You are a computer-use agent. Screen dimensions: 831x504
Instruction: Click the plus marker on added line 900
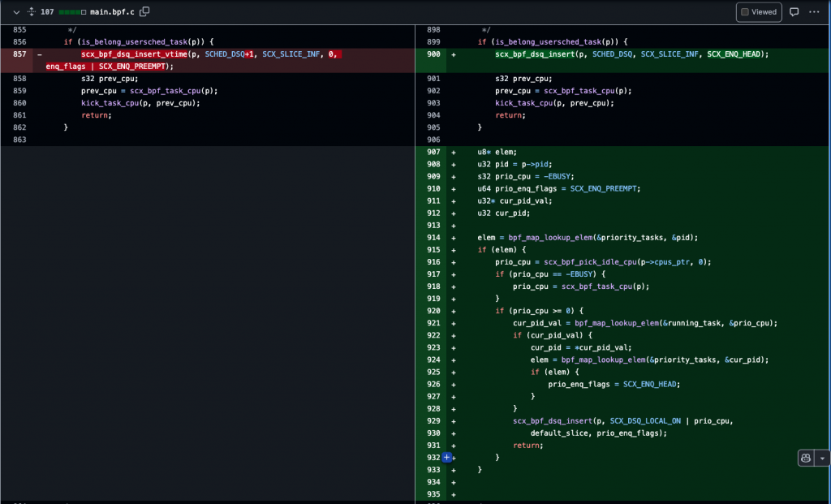point(454,54)
